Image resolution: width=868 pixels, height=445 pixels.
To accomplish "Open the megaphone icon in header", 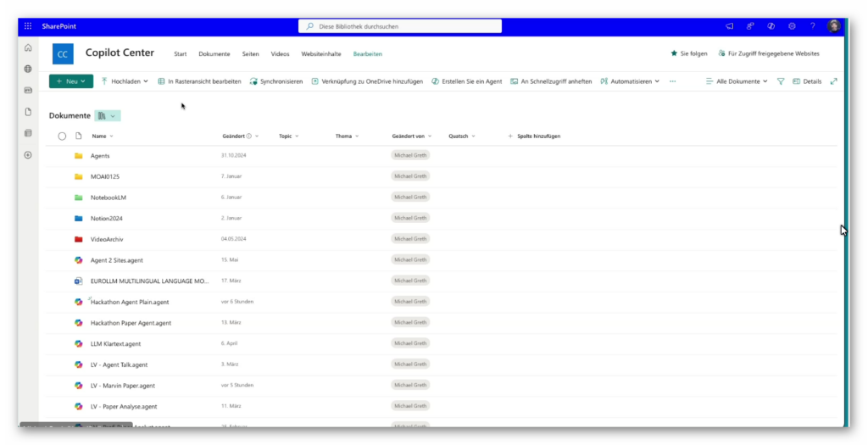I will pos(730,26).
